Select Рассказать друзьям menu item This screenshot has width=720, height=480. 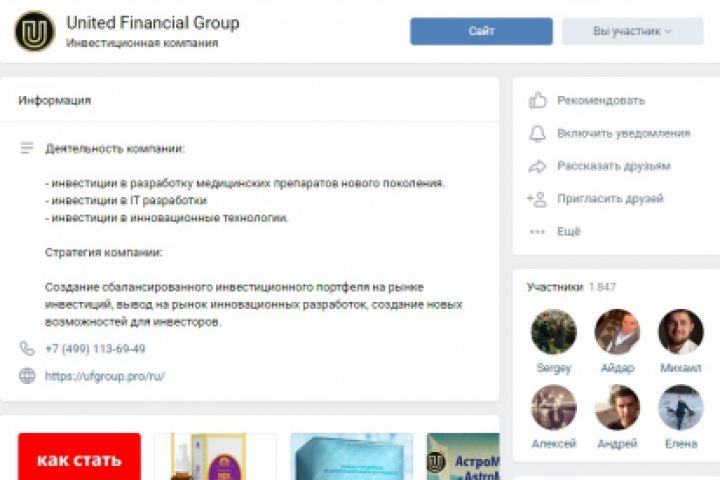click(614, 166)
